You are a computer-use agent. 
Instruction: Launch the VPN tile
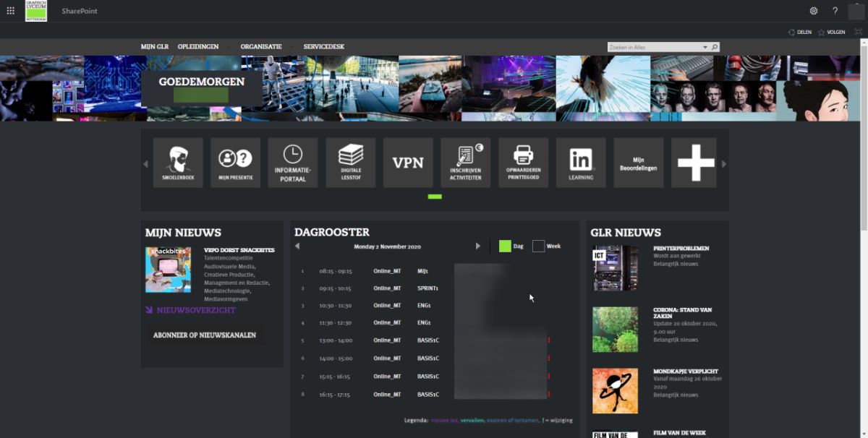408,163
